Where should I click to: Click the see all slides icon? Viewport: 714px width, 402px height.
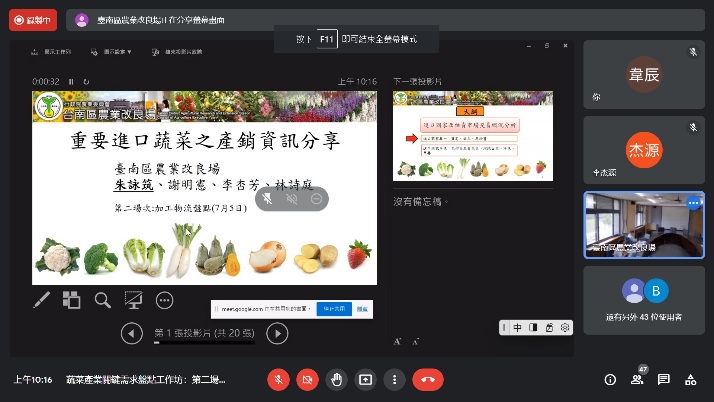71,299
